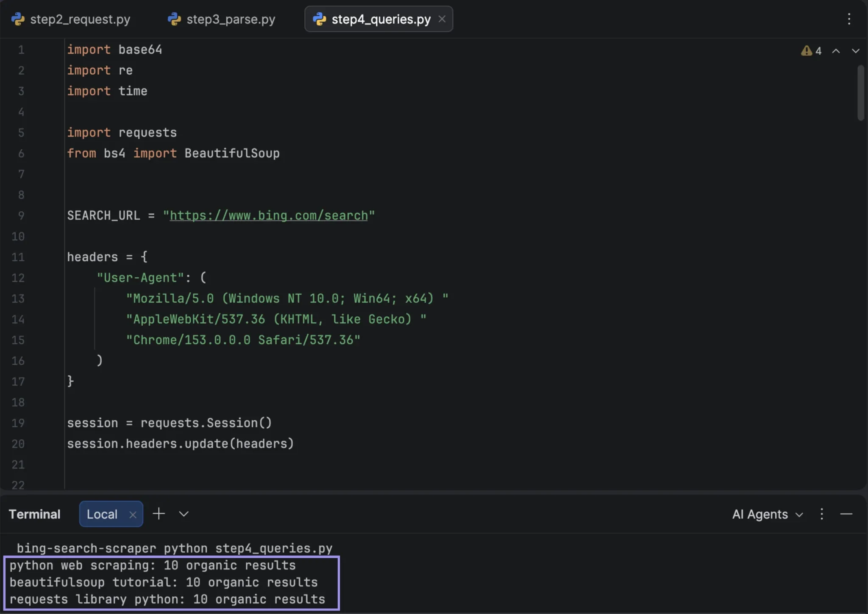868x614 pixels.
Task: Click the editor vertical scrollbar thumb
Action: coord(860,92)
